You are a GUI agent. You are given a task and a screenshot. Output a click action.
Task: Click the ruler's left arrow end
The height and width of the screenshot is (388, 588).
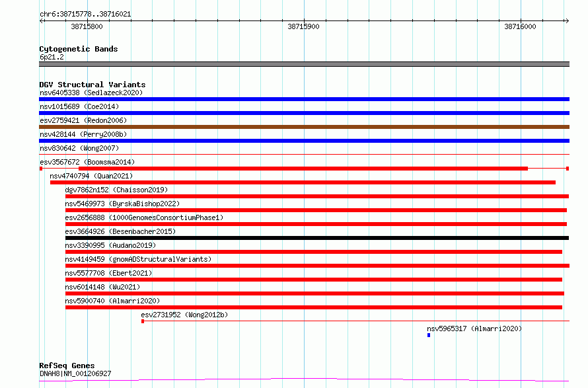coord(41,21)
